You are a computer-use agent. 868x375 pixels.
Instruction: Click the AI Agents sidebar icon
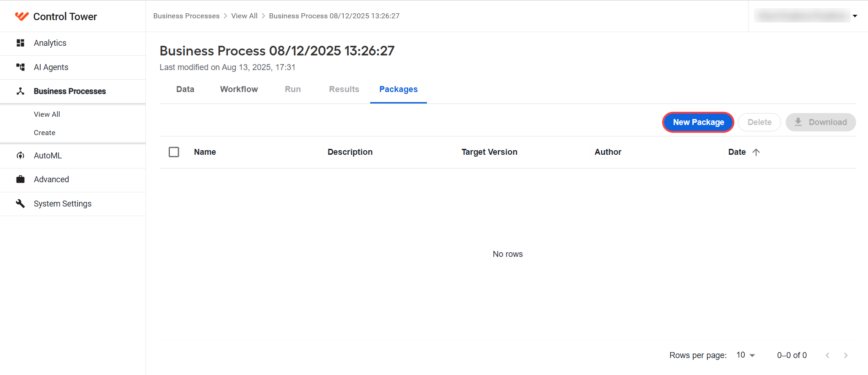click(x=20, y=67)
